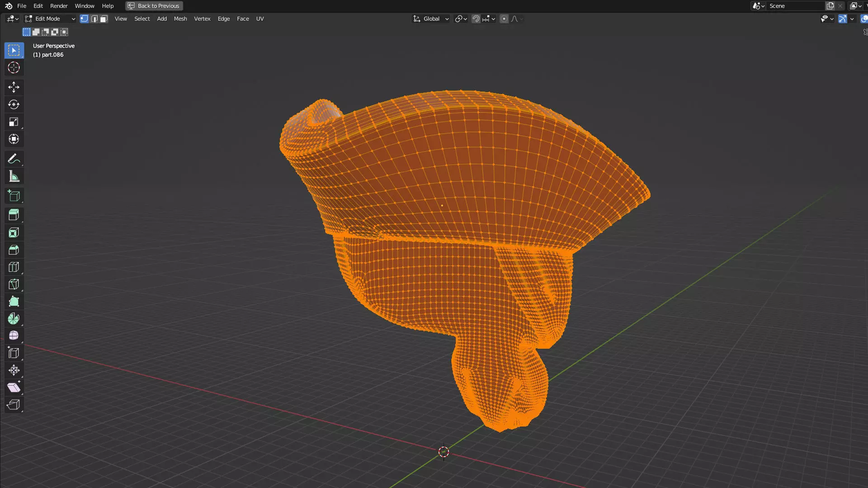Expand Global transform orientation dropdown
Image resolution: width=868 pixels, height=488 pixels.
coord(431,19)
